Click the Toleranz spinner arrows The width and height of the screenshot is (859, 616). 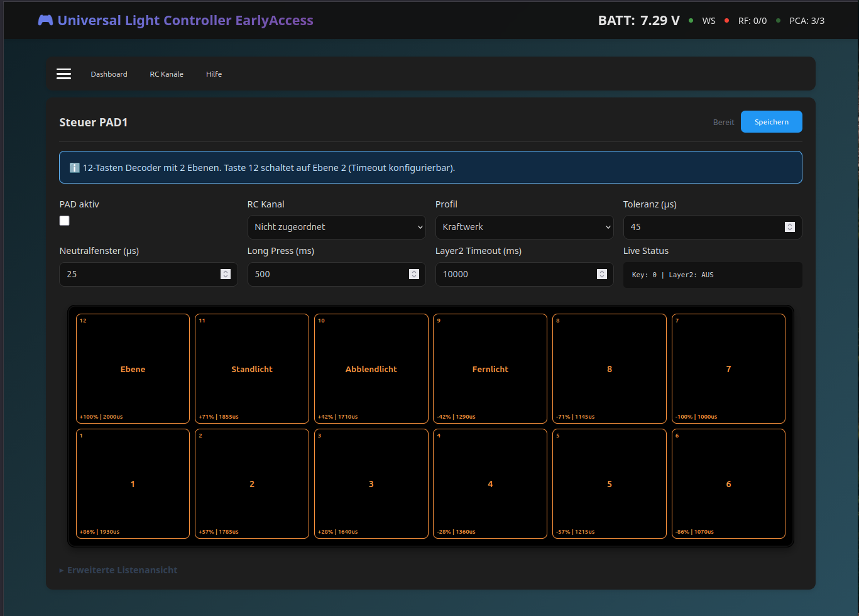(x=790, y=227)
